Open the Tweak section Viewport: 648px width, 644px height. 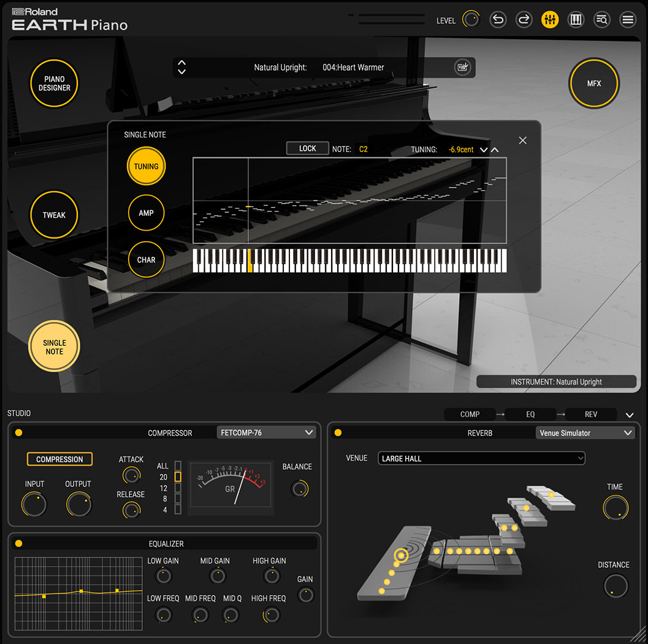(x=54, y=215)
